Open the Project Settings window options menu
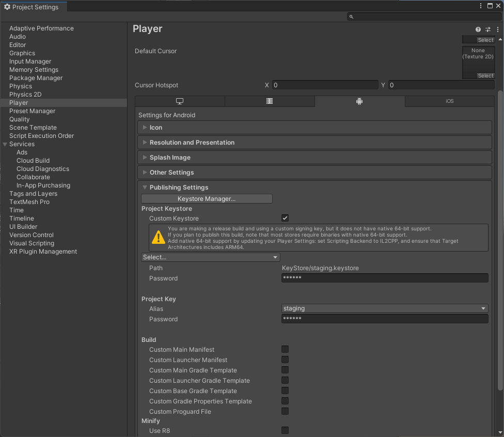The image size is (504, 437). [x=481, y=6]
